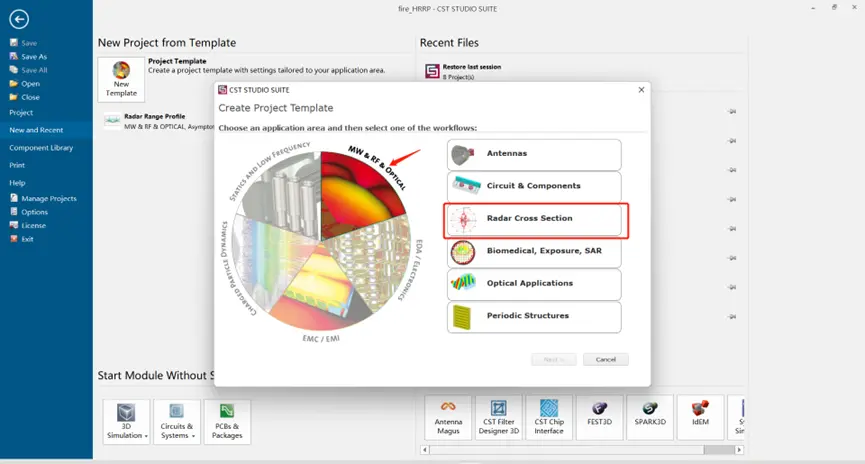Screen dimensions: 865x464
Task: Select Save As in the sidebar
Action: (28, 56)
